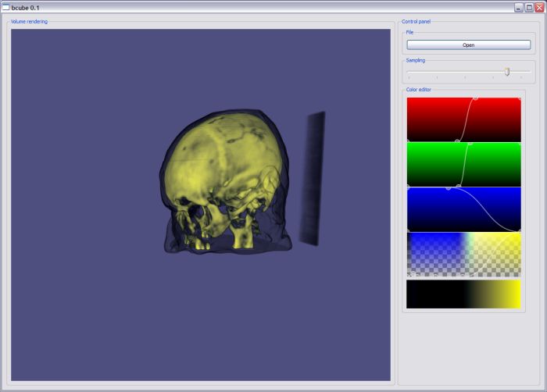Click inside the red channel curve editor
Image resolution: width=547 pixels, height=392 pixels.
pos(438,119)
